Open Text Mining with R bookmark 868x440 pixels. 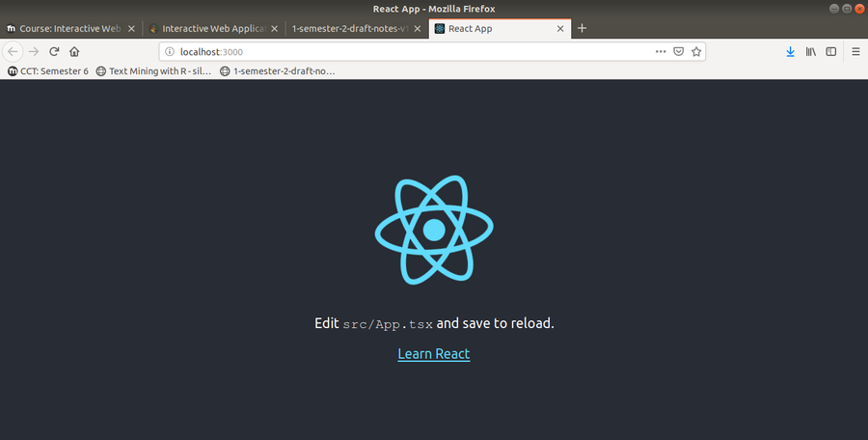[153, 70]
